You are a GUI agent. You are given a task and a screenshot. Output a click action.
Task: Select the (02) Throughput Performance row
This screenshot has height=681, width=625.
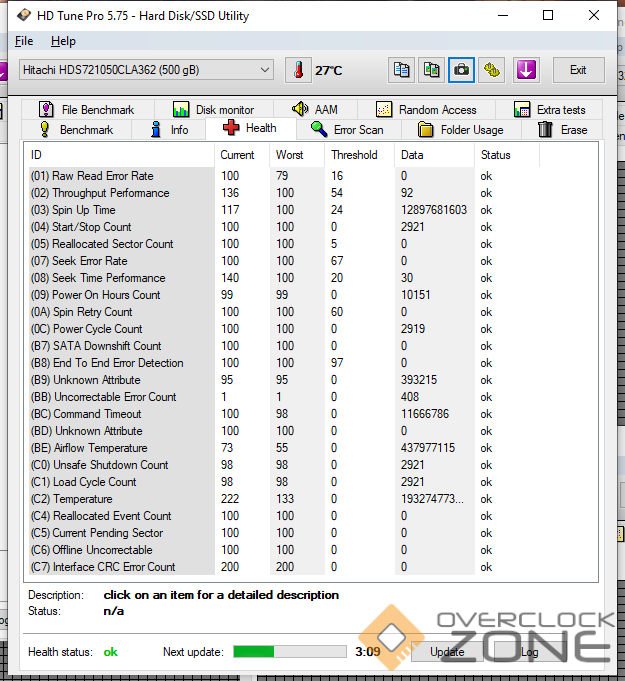[x=284, y=193]
